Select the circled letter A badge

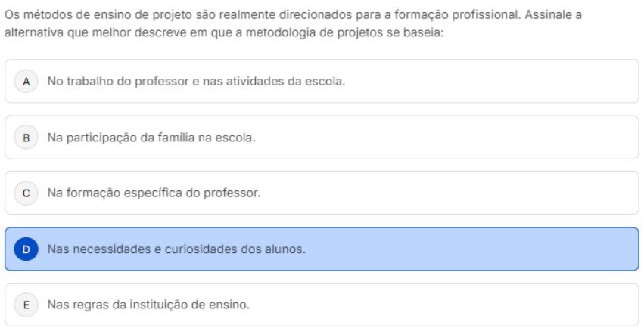(x=26, y=82)
